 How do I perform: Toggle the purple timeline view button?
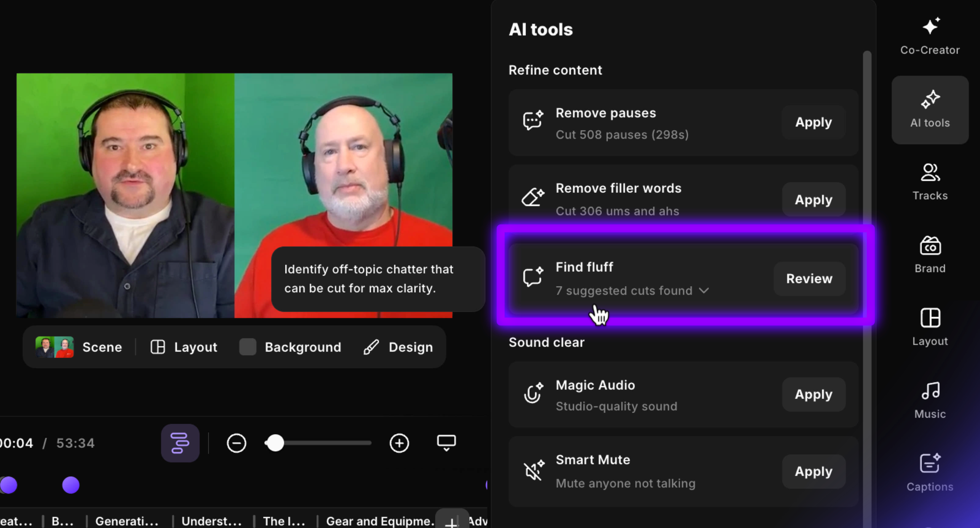coord(180,443)
